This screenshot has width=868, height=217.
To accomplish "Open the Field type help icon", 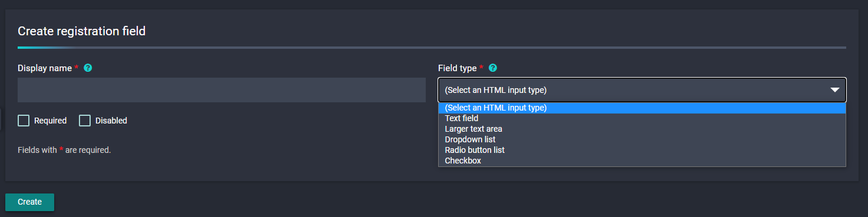I will [493, 68].
